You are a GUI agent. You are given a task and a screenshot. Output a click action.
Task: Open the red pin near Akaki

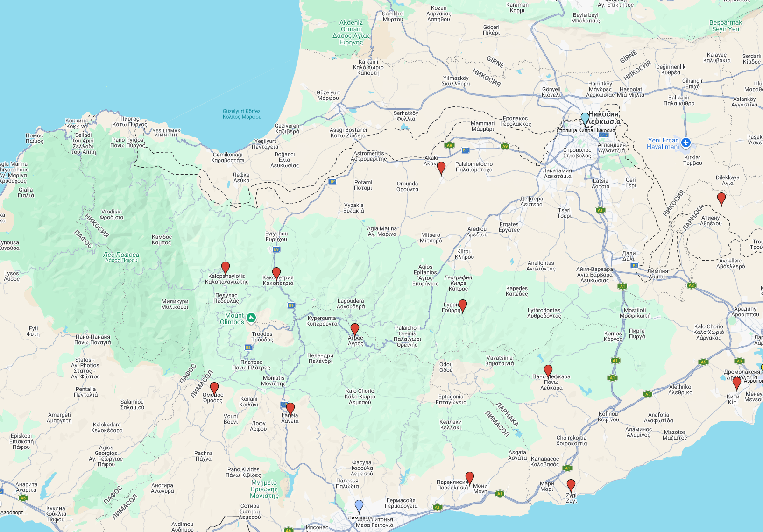pos(441,168)
